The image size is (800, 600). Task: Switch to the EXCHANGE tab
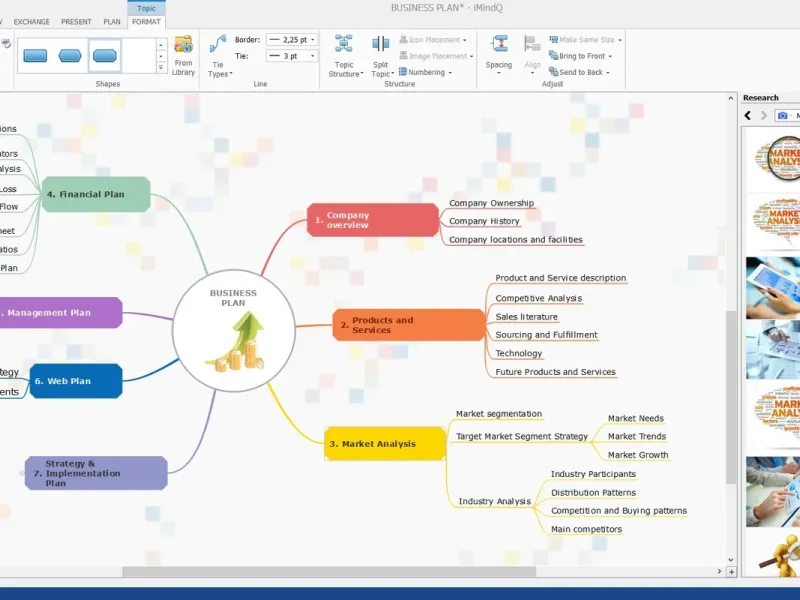pos(32,22)
